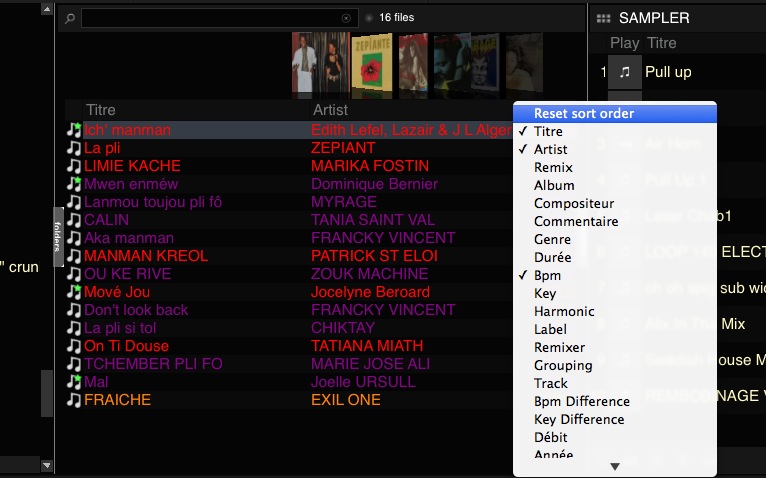Select the ZEPIANTE album cover

tap(372, 63)
